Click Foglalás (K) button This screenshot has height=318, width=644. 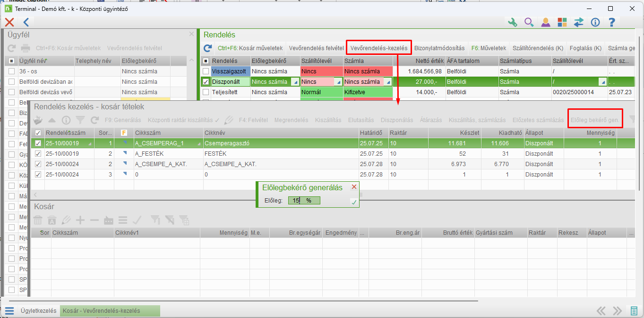(x=586, y=48)
